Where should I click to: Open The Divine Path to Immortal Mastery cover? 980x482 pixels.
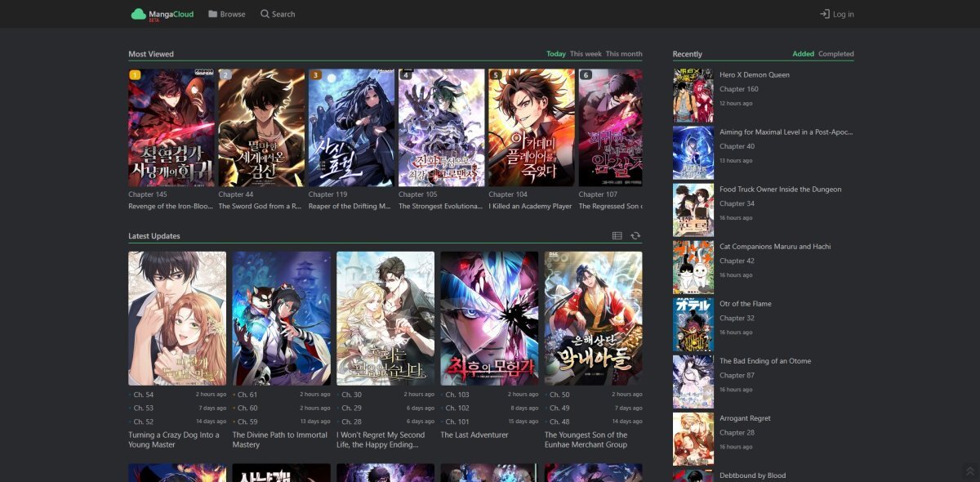282,319
